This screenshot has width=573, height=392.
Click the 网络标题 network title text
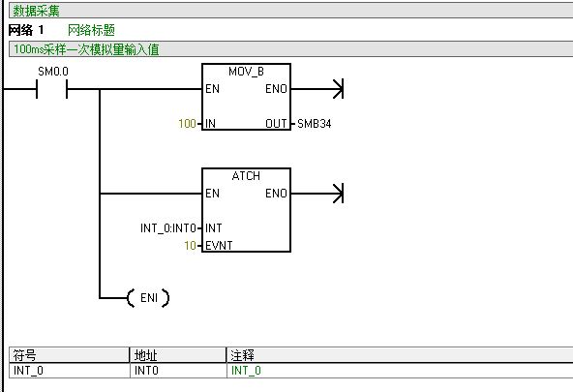coord(91,30)
